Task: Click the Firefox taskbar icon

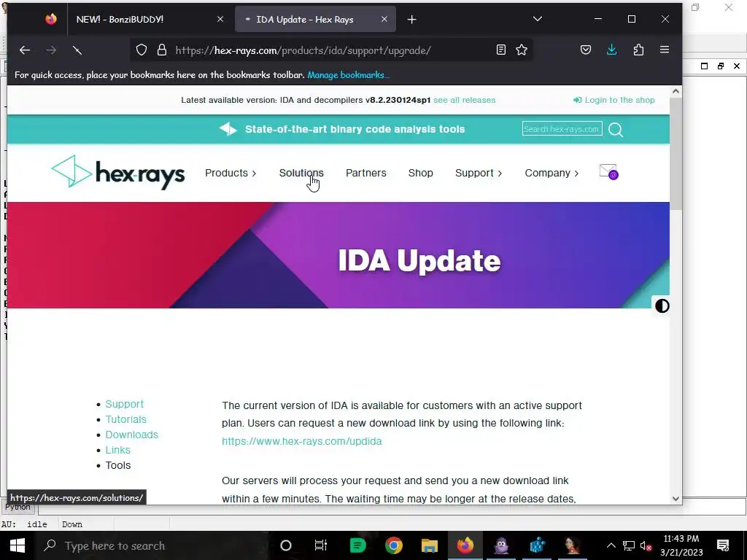Action: point(465,545)
